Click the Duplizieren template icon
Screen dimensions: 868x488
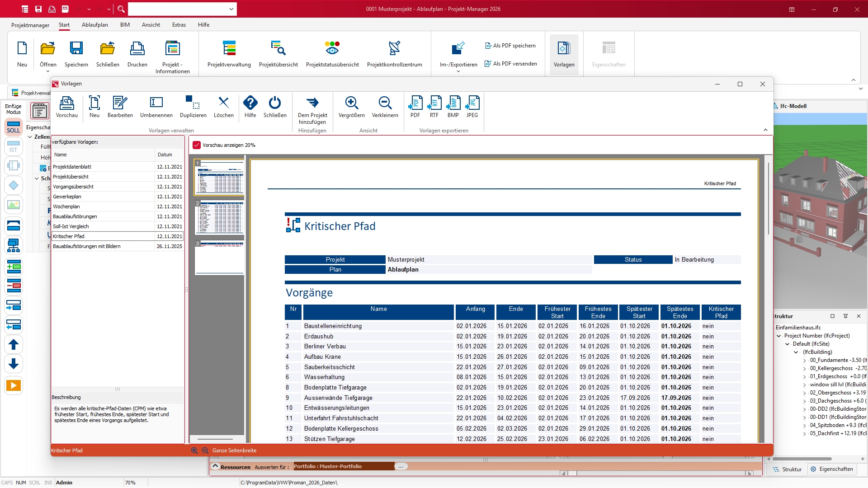coord(193,103)
